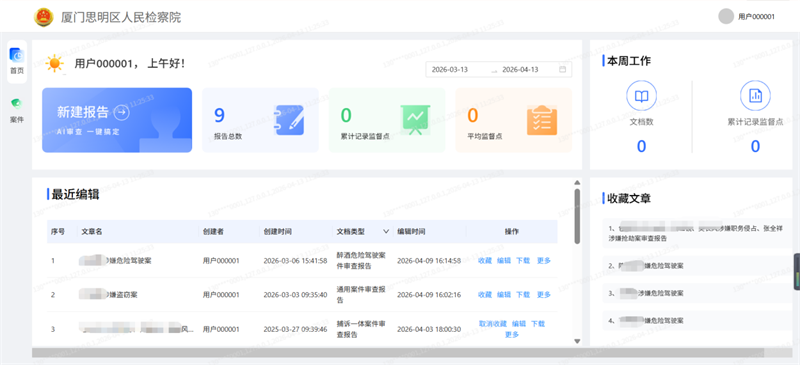Click the user avatar circle
800x365 pixels.
(x=726, y=16)
